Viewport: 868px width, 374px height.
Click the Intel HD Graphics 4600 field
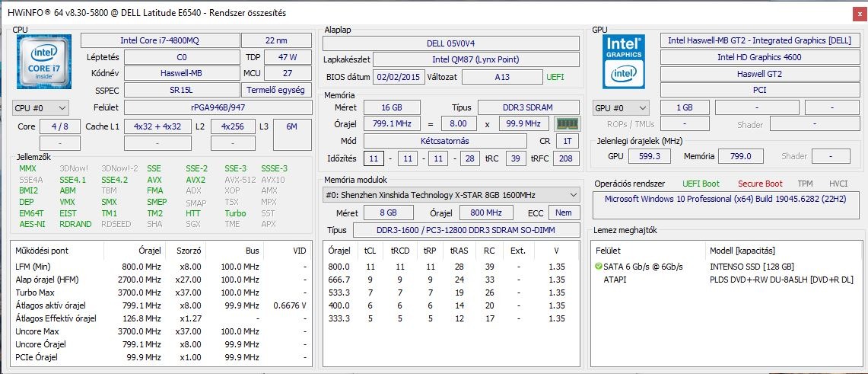pos(759,57)
